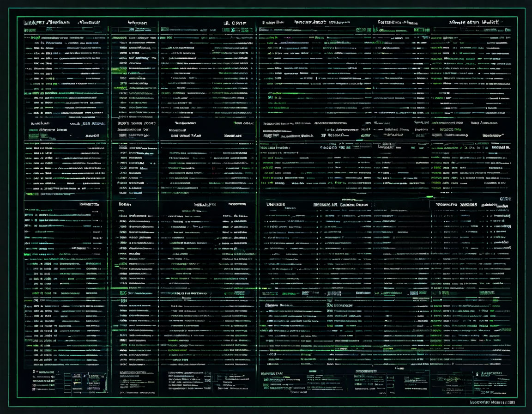The image size is (532, 414).
Task: Expand the lower-right table via its header label
Action: point(456,205)
